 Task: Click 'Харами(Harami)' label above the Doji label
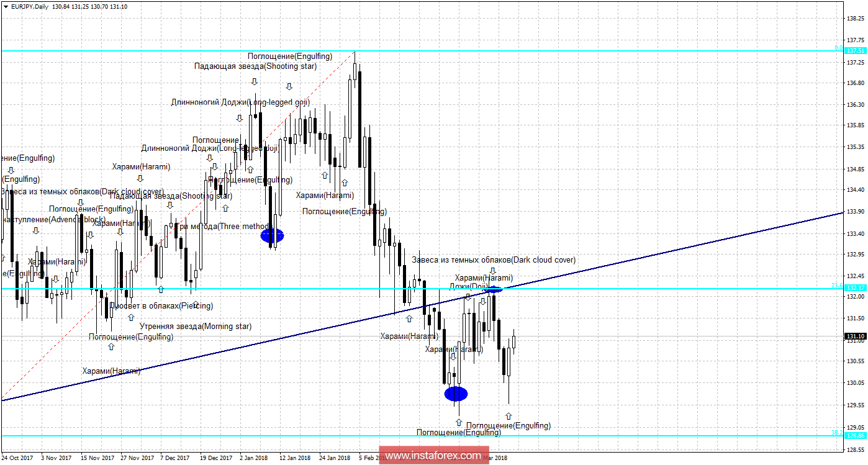pos(484,278)
